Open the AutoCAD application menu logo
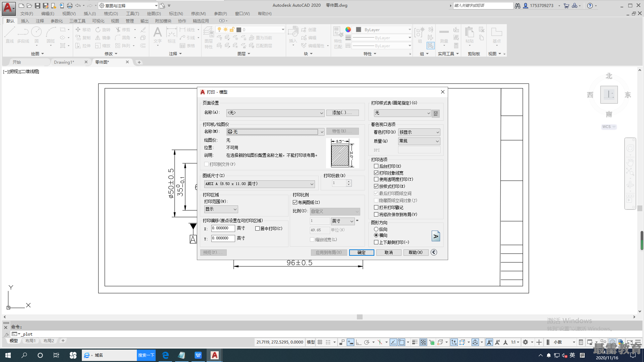Image resolution: width=644 pixels, height=362 pixels. pyautogui.click(x=8, y=8)
